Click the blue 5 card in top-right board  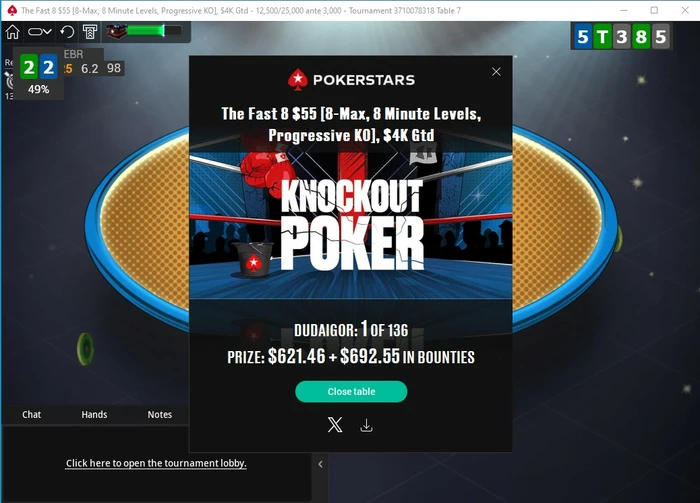click(582, 37)
